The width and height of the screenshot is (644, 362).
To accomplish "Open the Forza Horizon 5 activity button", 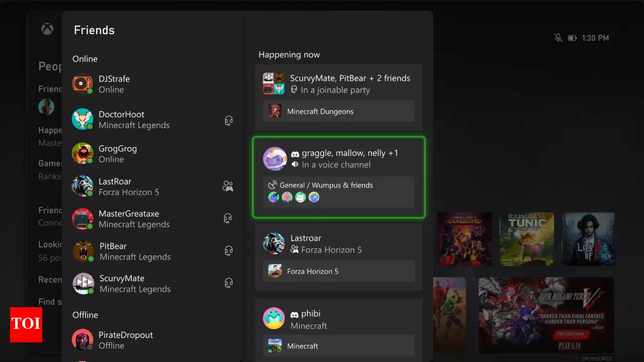I will (339, 271).
